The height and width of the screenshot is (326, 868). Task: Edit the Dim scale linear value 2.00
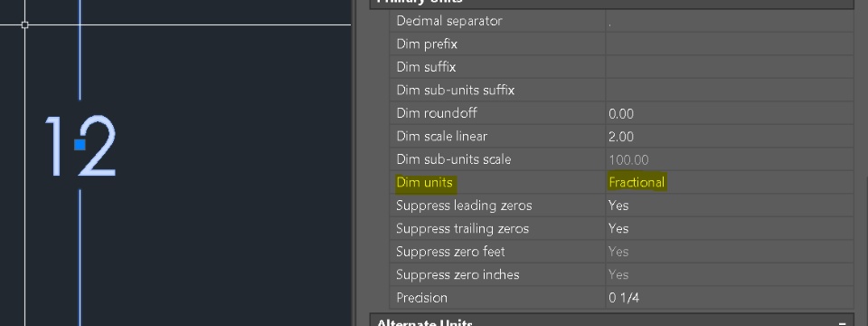pos(729,137)
